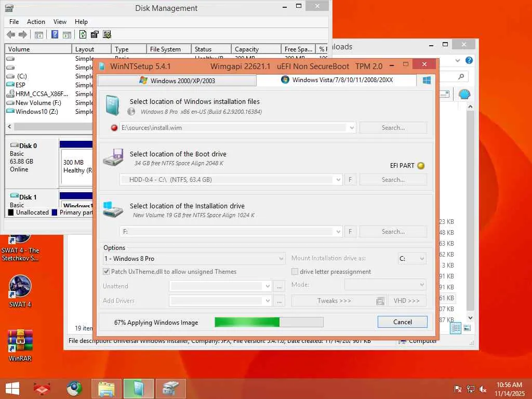Click F button beside installation drive
532x399 pixels.
click(x=350, y=232)
